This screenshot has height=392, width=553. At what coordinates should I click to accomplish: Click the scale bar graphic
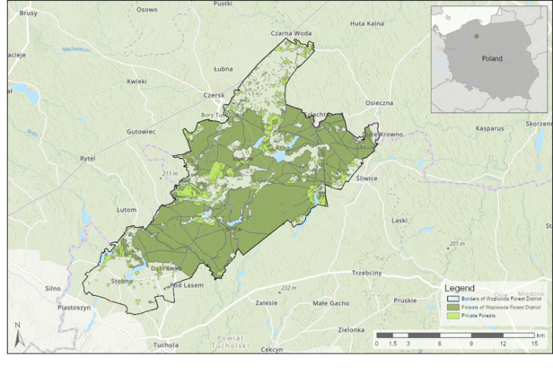tap(455, 335)
